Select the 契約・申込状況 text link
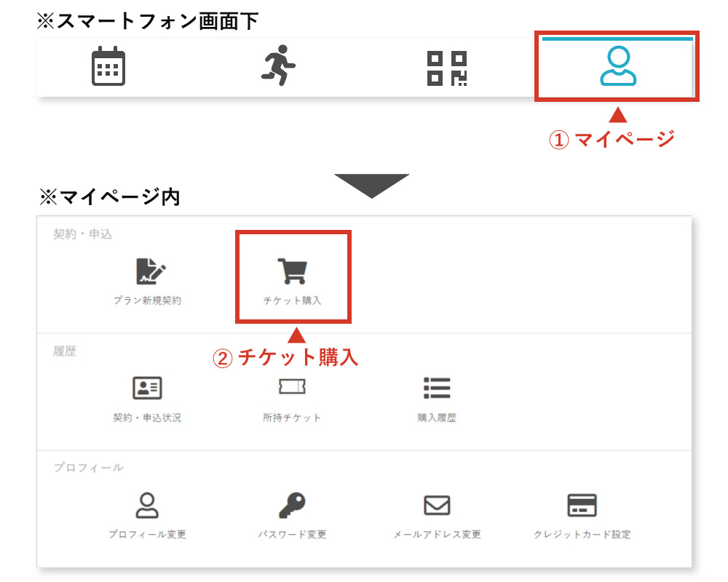728x582 pixels. point(147,418)
